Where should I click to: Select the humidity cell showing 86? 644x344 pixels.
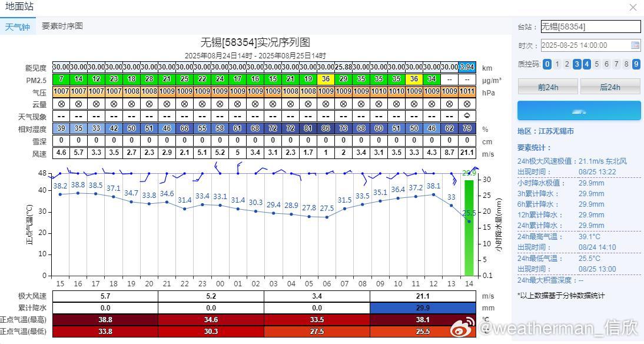tap(326, 128)
